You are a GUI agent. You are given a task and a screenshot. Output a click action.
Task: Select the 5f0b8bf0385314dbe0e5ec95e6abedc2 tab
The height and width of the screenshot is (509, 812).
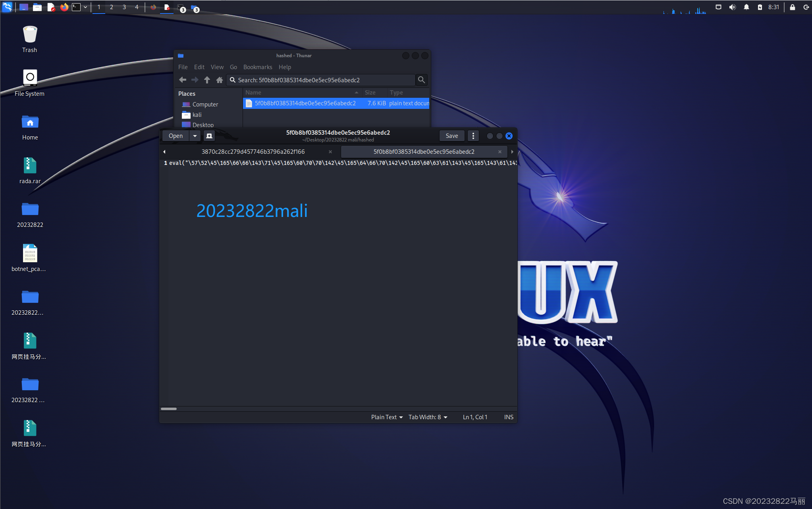point(424,152)
